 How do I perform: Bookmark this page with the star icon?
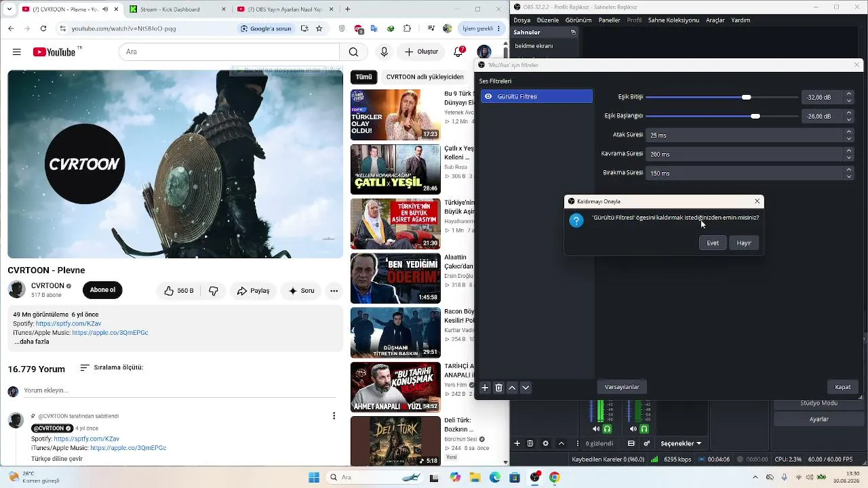tap(319, 28)
